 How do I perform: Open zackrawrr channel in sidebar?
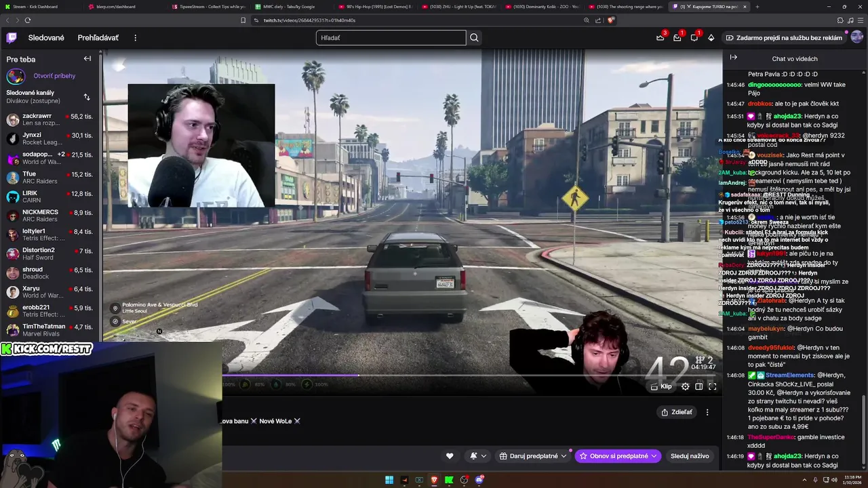50,120
